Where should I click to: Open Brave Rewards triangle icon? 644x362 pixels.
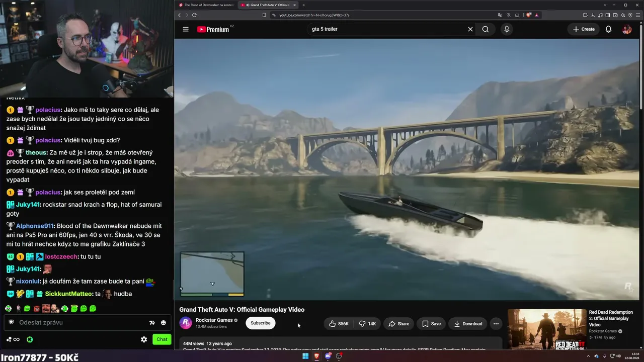click(537, 15)
